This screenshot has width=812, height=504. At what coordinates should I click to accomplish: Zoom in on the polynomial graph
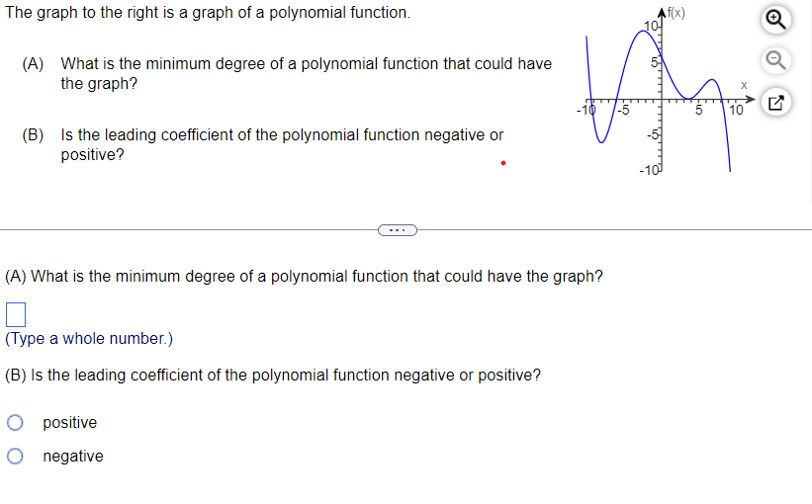[x=775, y=20]
